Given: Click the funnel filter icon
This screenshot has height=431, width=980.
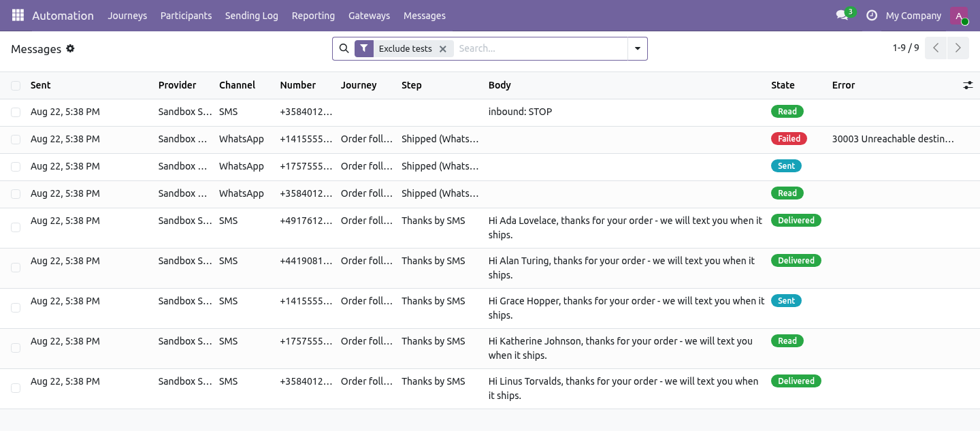Looking at the screenshot, I should (x=364, y=48).
